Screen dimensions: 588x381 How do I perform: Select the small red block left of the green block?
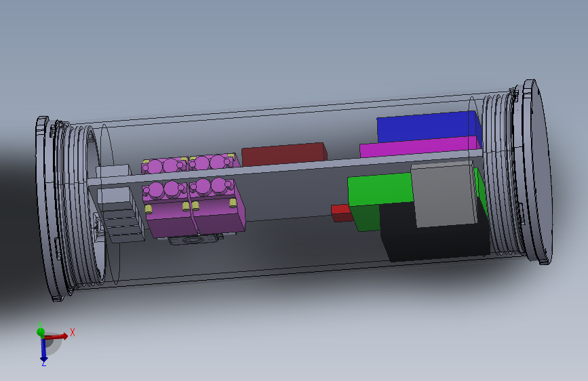coord(340,213)
